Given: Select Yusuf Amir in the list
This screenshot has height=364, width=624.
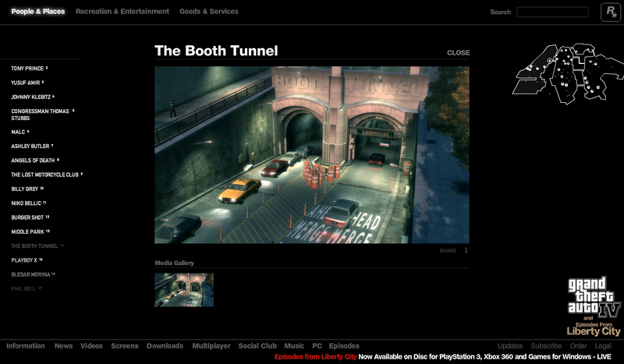Looking at the screenshot, I should 26,83.
